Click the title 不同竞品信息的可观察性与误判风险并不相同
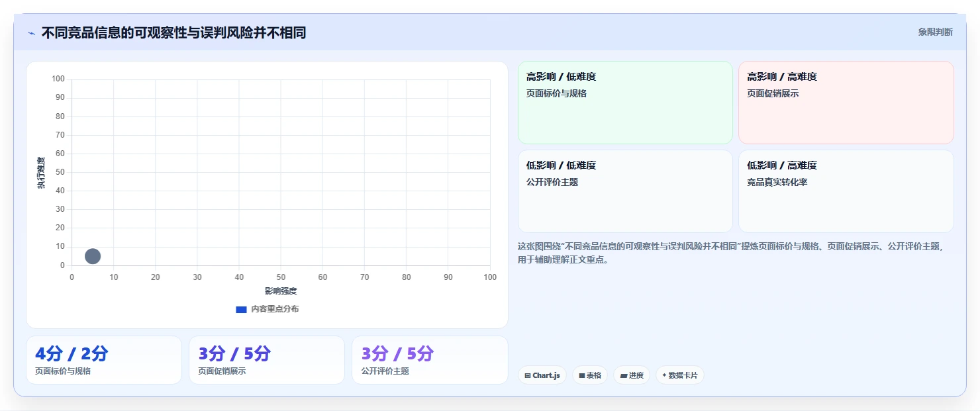The height and width of the screenshot is (411, 980). tap(173, 32)
